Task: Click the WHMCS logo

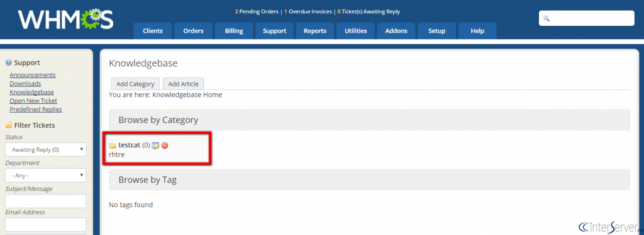Action: point(65,19)
